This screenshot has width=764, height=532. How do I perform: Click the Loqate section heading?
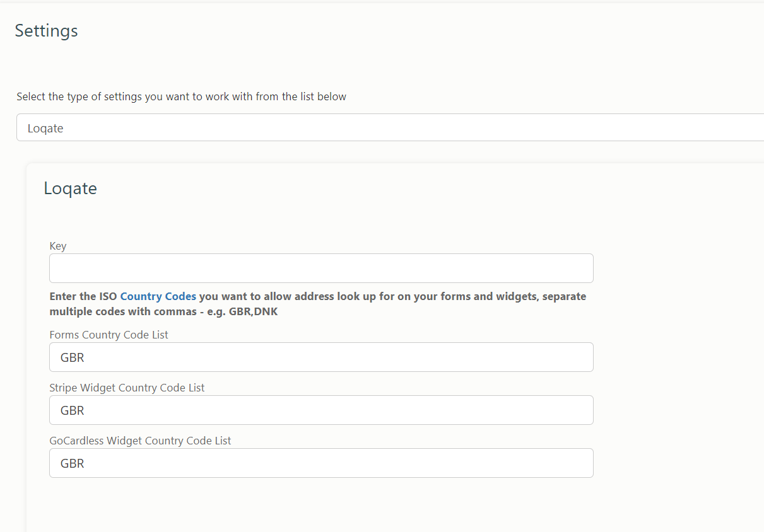click(x=70, y=188)
